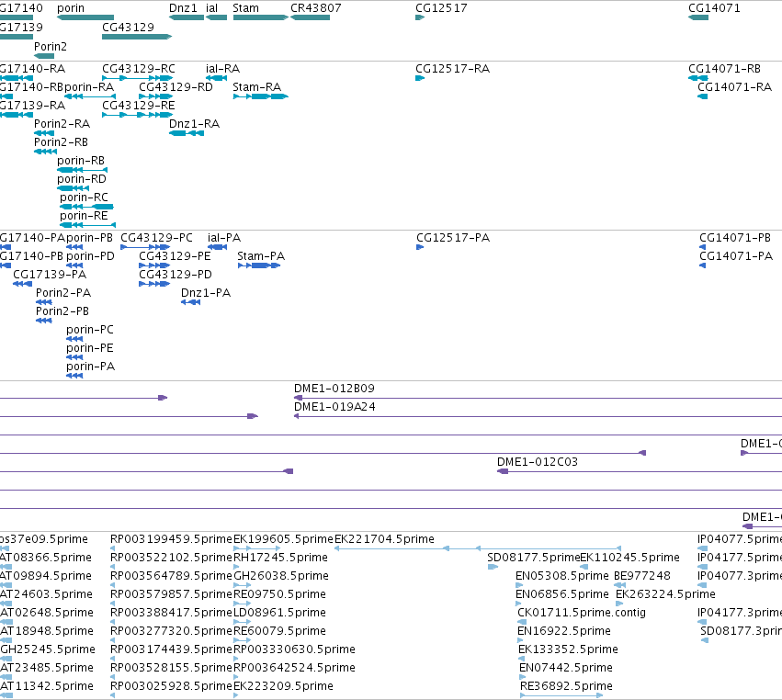782x700 pixels.
Task: Click EST SD08177.5prime
Action: coord(493,567)
